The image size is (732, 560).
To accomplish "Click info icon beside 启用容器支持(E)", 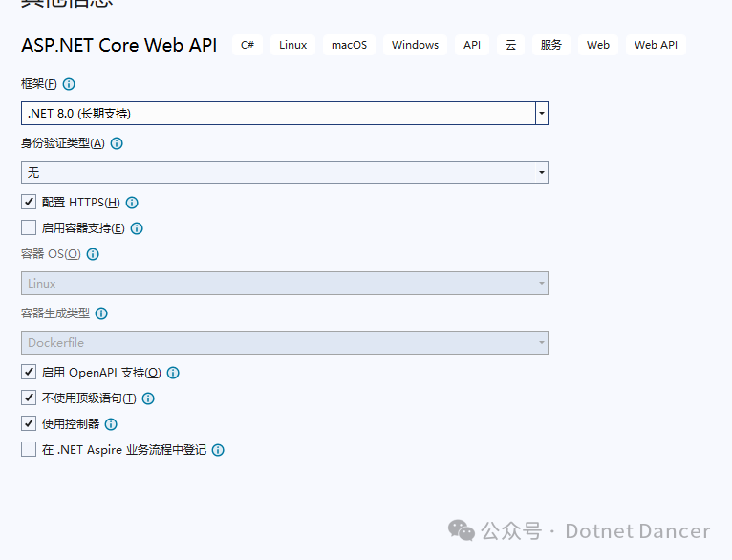I will coord(137,228).
